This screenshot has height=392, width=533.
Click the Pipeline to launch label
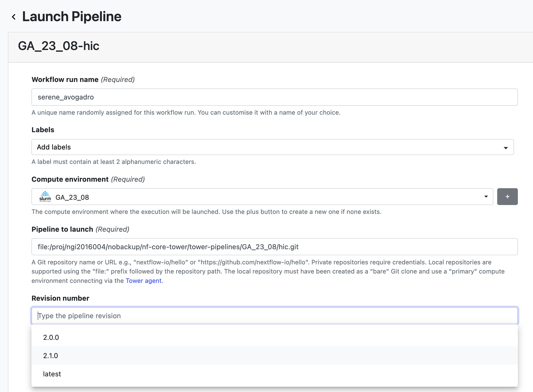62,229
